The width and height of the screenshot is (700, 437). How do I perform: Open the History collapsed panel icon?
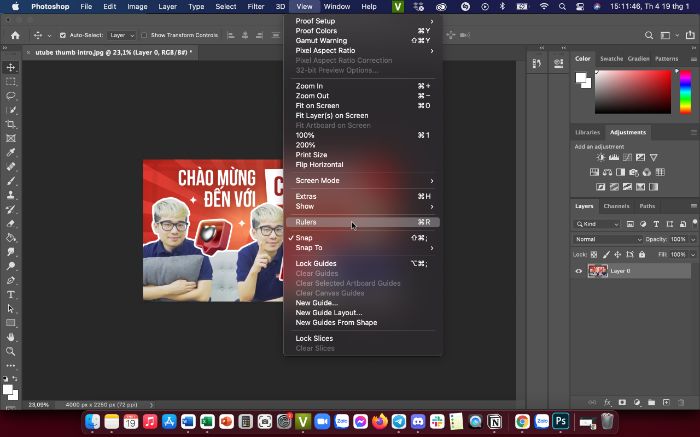pos(537,64)
